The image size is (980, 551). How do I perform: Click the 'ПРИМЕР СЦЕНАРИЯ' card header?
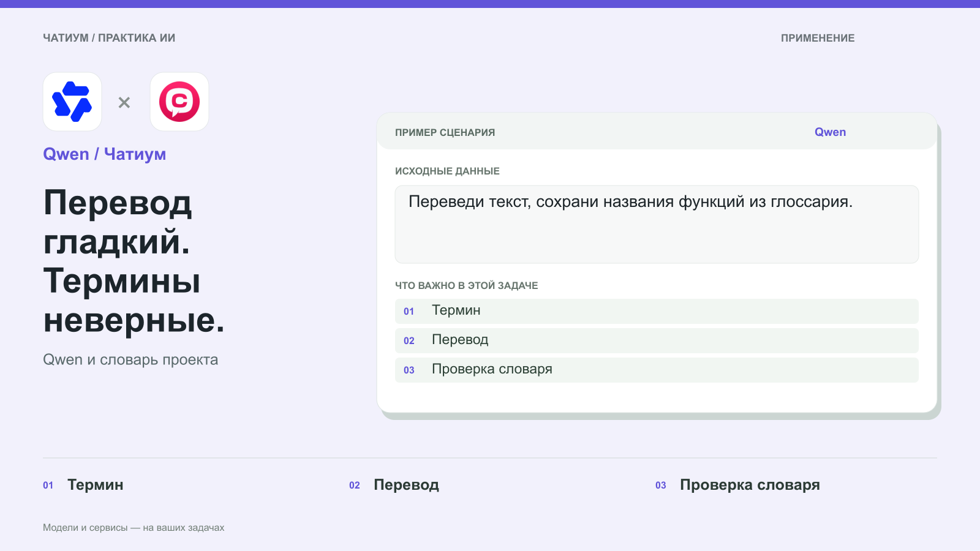[x=445, y=132]
